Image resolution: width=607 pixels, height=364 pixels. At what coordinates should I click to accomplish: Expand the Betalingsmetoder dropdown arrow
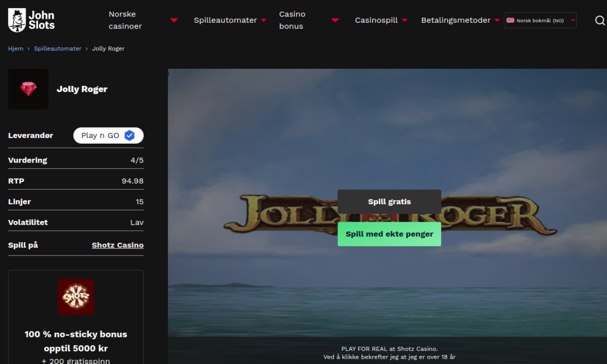click(497, 20)
